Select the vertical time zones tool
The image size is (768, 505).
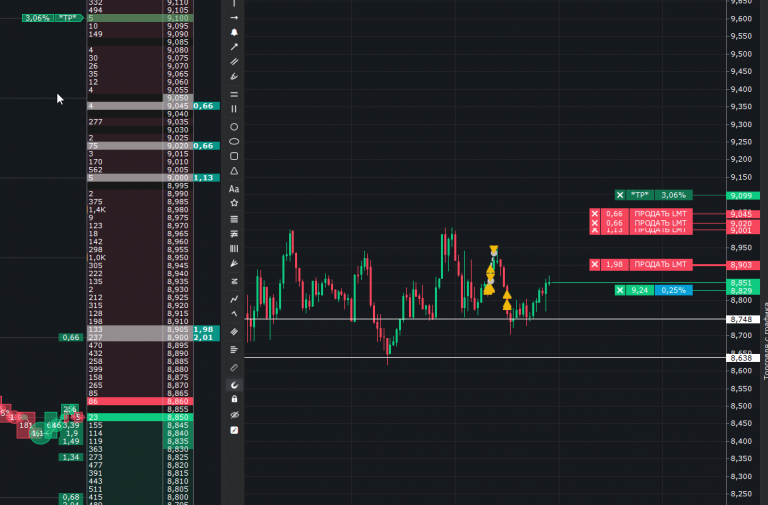234,248
